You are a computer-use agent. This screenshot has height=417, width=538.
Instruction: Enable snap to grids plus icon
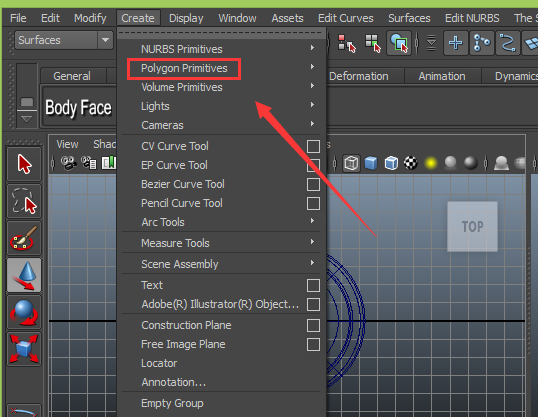click(x=456, y=43)
